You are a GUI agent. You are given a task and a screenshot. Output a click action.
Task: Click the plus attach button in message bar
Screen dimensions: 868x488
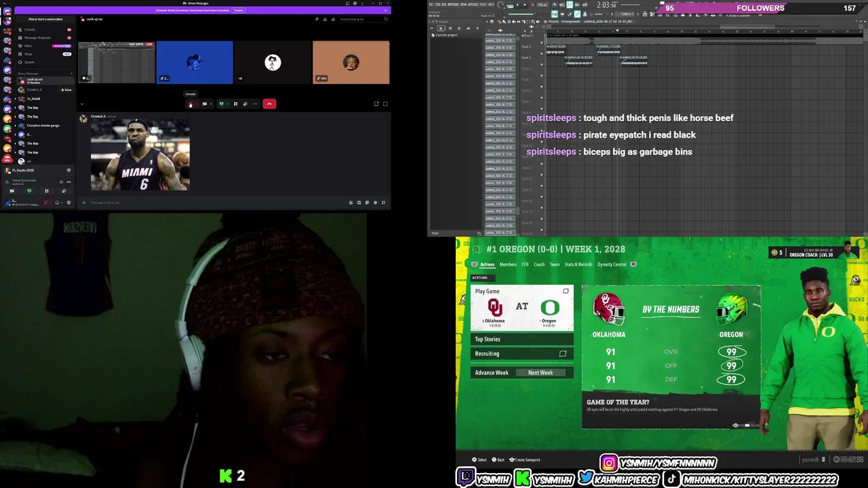click(84, 203)
